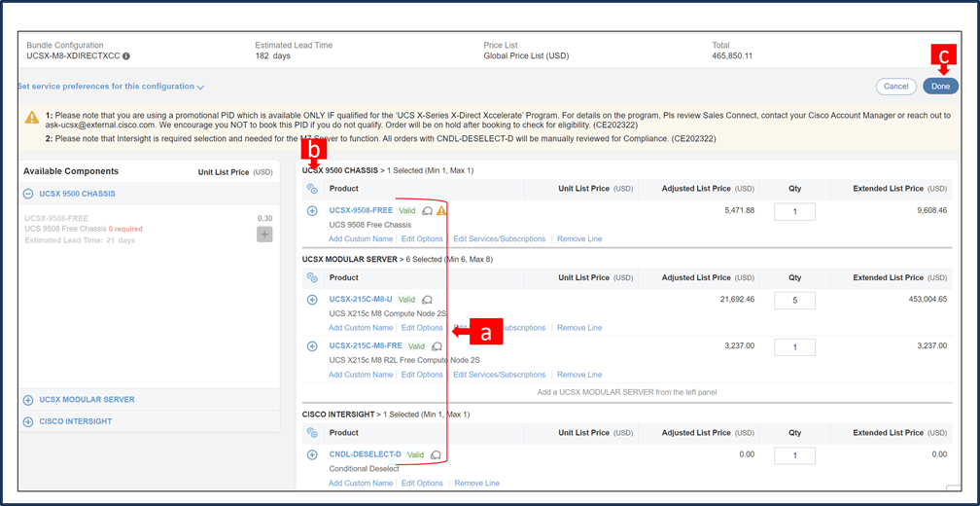The width and height of the screenshot is (980, 506).
Task: Click Add Custom Name for UCSX-215C-M8-FRE
Action: [x=361, y=375]
